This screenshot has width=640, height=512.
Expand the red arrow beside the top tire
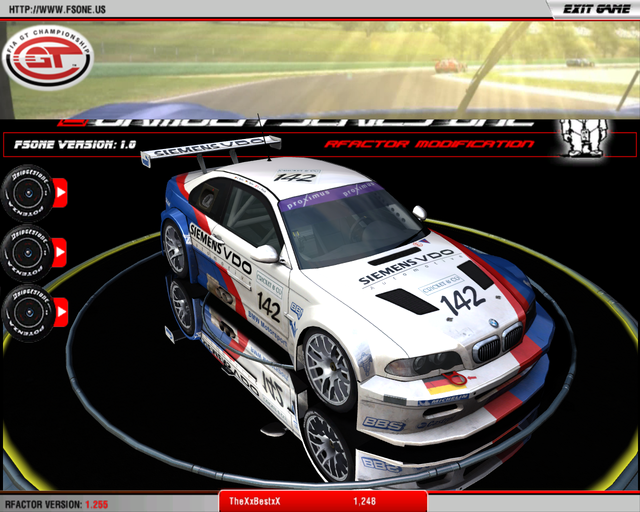pos(60,190)
